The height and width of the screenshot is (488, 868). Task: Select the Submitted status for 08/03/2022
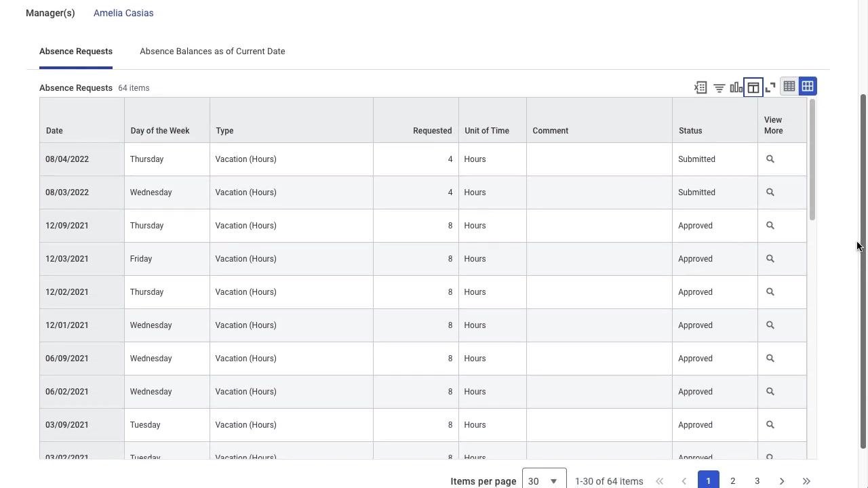pyautogui.click(x=715, y=192)
